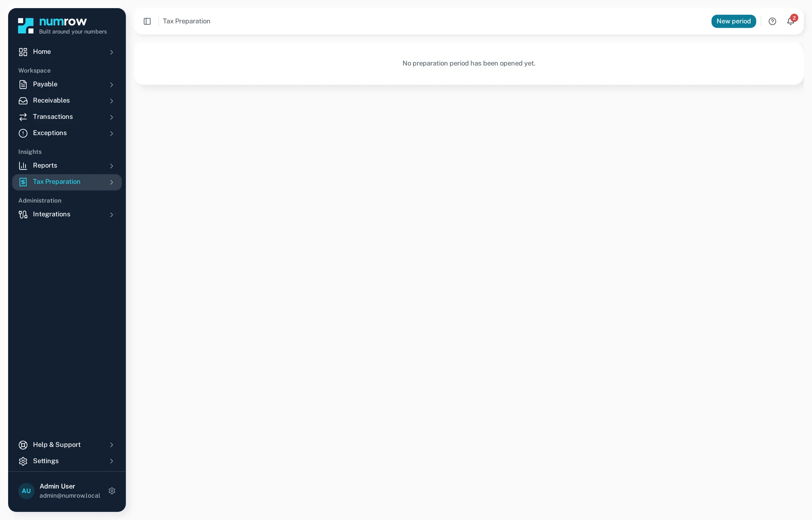Click the Reports bar chart icon
The height and width of the screenshot is (520, 812).
coord(23,166)
